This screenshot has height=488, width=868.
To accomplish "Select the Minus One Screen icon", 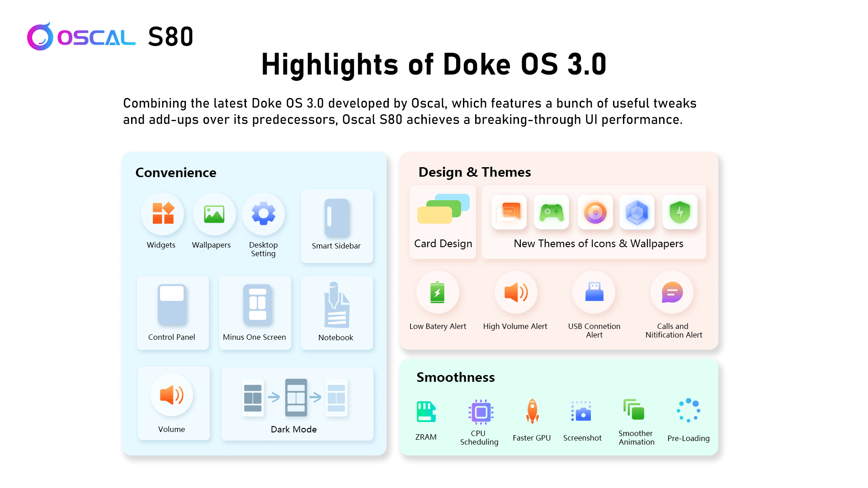I will click(x=257, y=305).
